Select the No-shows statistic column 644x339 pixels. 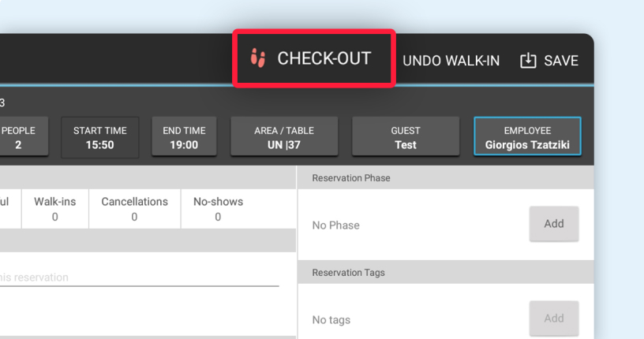[x=218, y=209]
